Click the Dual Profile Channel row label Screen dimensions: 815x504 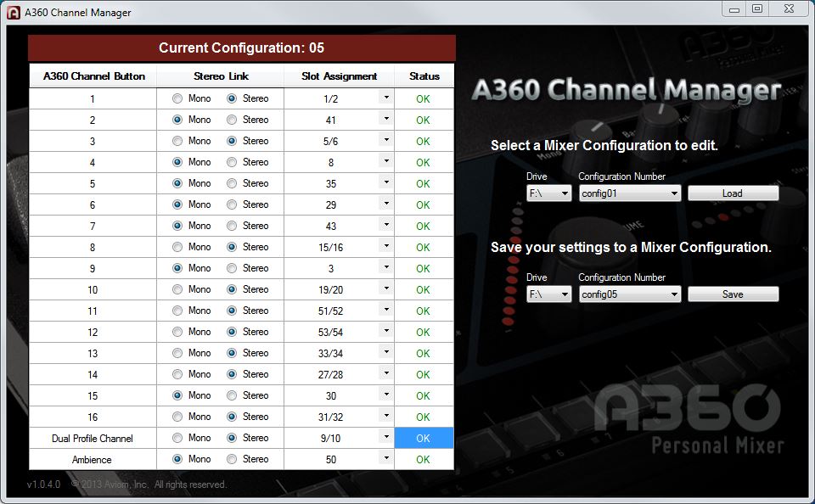[93, 438]
